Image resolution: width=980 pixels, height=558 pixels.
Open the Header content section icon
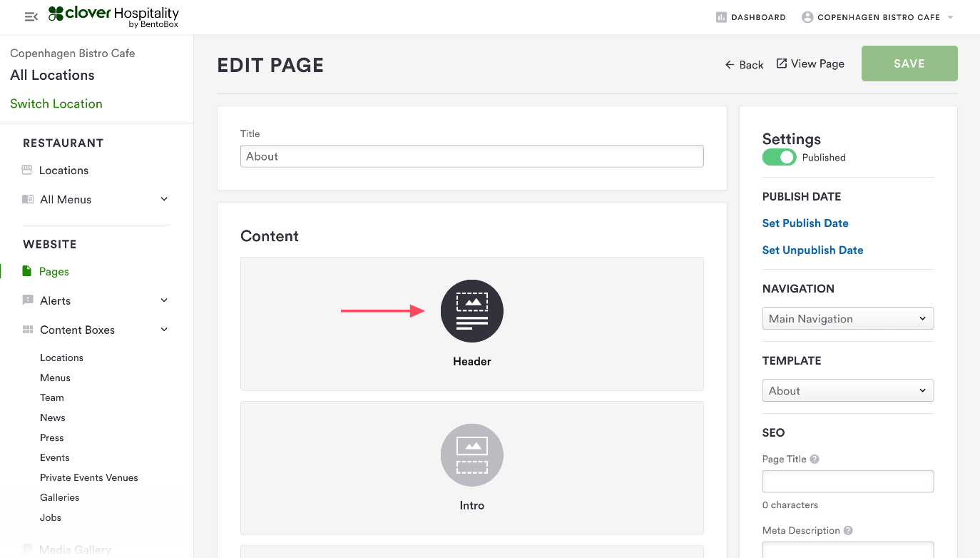tap(472, 311)
